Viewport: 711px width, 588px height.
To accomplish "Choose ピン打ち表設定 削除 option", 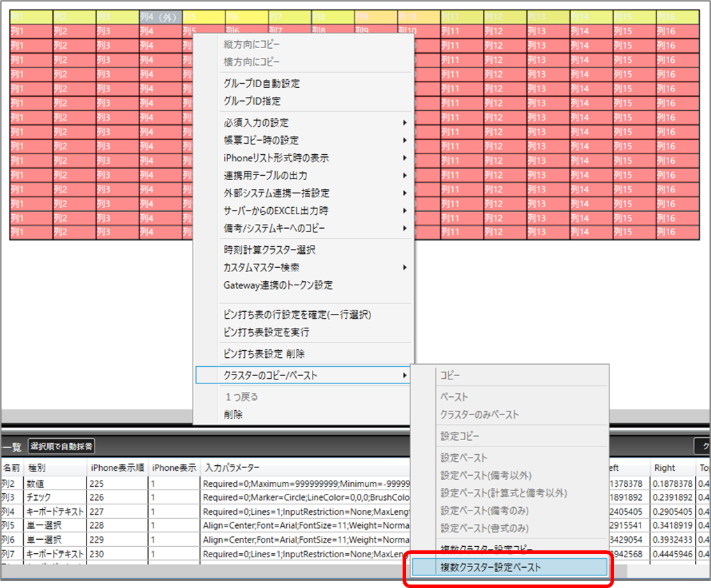I will pyautogui.click(x=264, y=354).
